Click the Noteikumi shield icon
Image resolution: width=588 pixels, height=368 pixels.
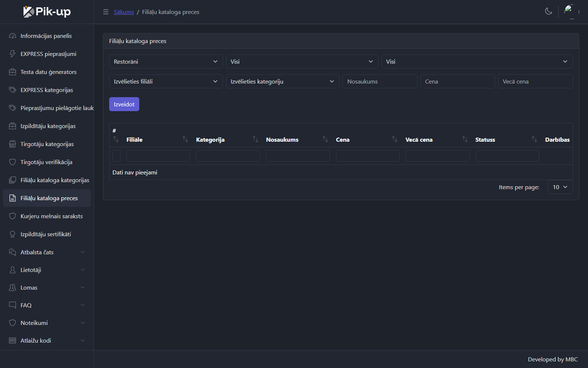click(x=12, y=323)
